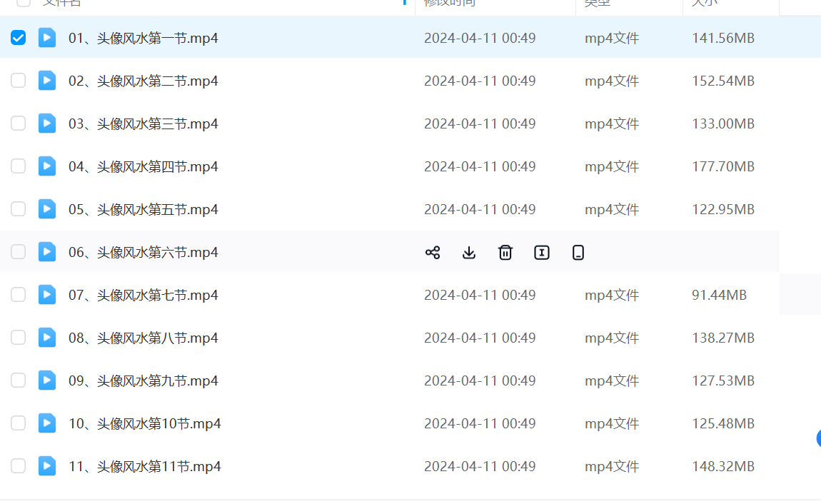Uncheck the checkbox for 01、头像风水第一节.mp4
This screenshot has width=821, height=504.
(19, 38)
